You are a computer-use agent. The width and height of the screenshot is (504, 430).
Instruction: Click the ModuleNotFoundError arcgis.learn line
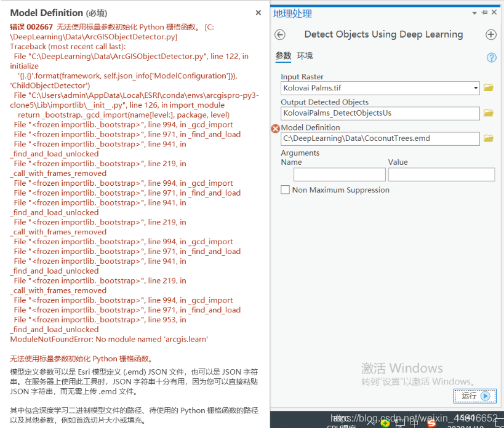(109, 340)
